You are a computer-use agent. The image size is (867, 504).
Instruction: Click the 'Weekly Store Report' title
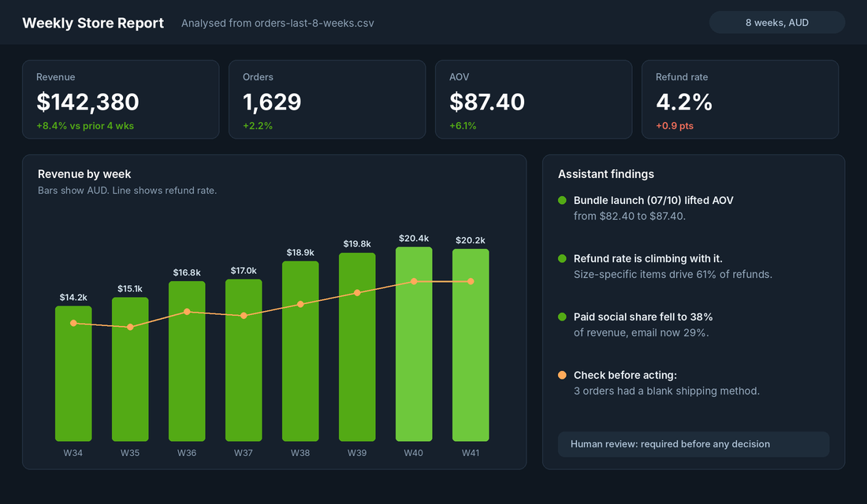pos(93,23)
